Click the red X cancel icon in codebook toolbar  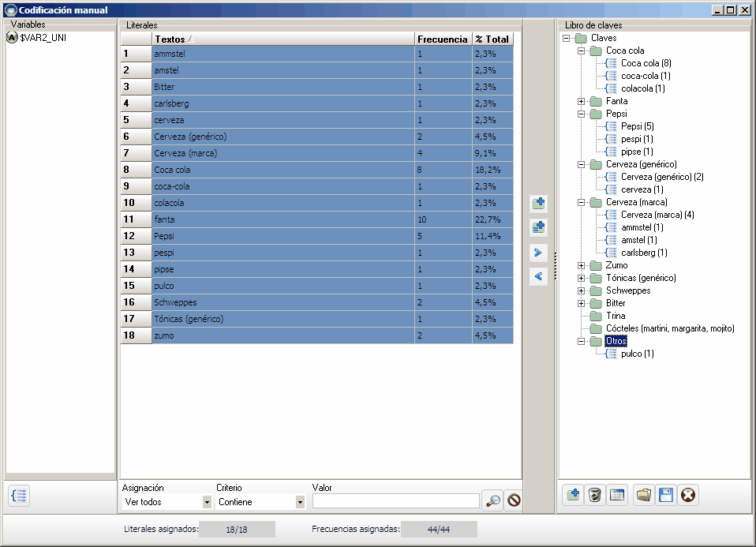[688, 495]
